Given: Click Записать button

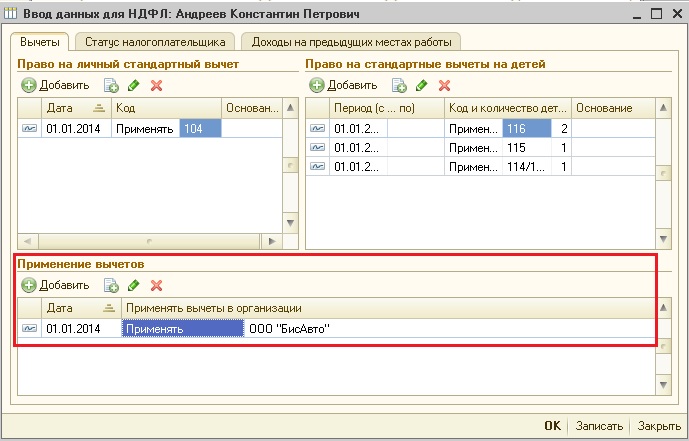Looking at the screenshot, I should 599,426.
